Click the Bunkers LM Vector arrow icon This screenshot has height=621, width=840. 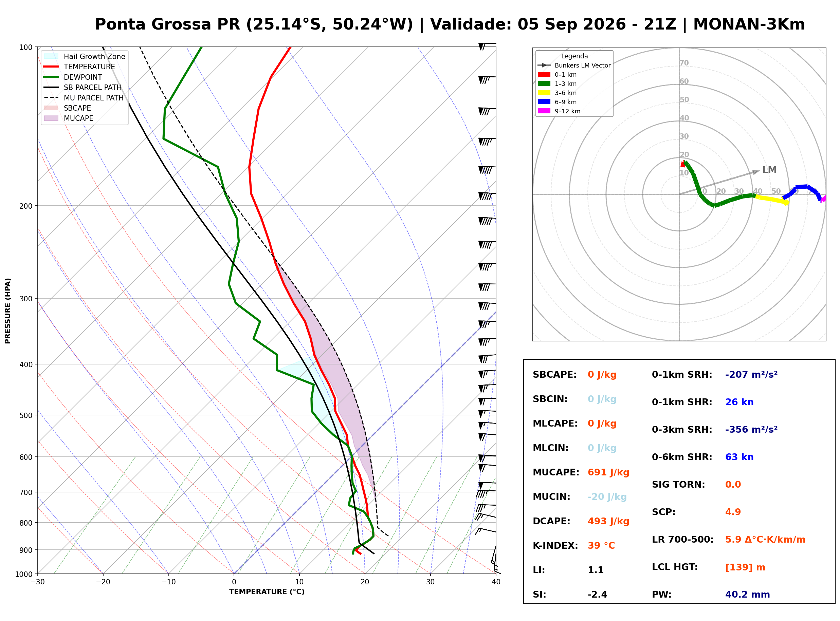[x=544, y=65]
